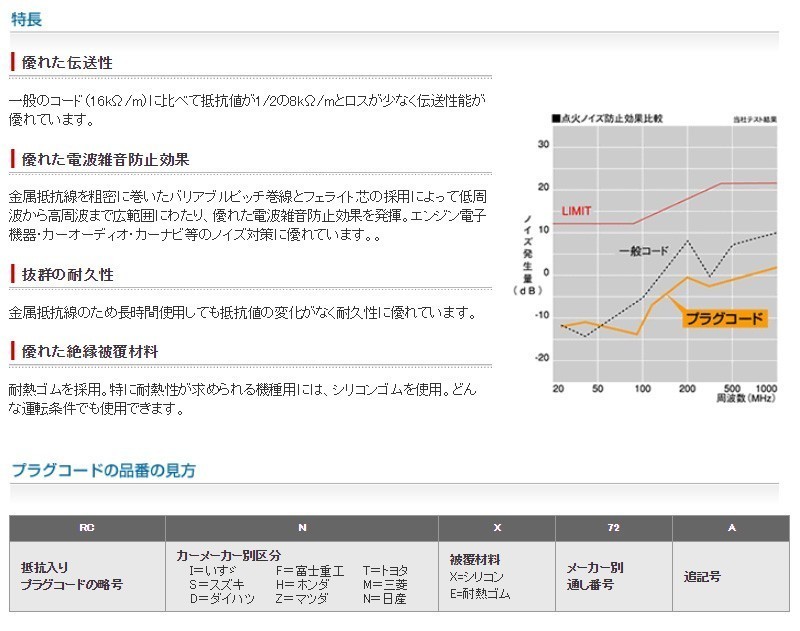Click the I=いすゞ entry
800x631 pixels.
(212, 570)
